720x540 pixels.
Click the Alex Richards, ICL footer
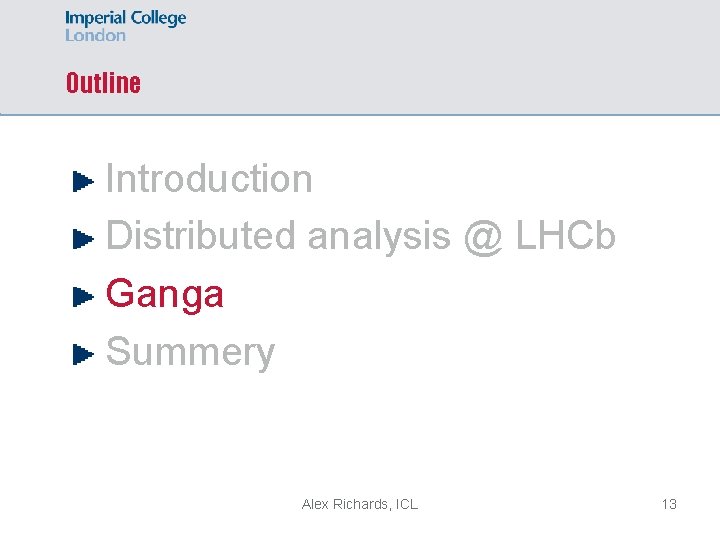360,504
